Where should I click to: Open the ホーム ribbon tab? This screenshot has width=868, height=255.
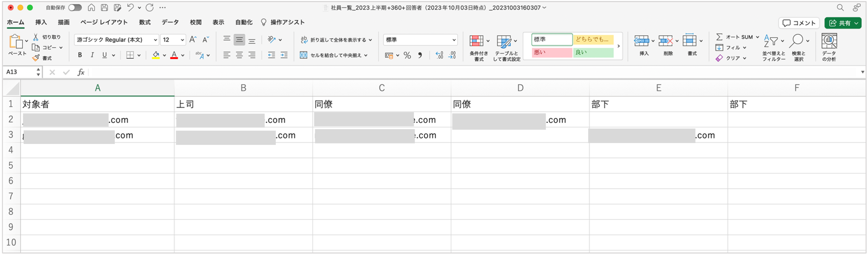point(15,22)
